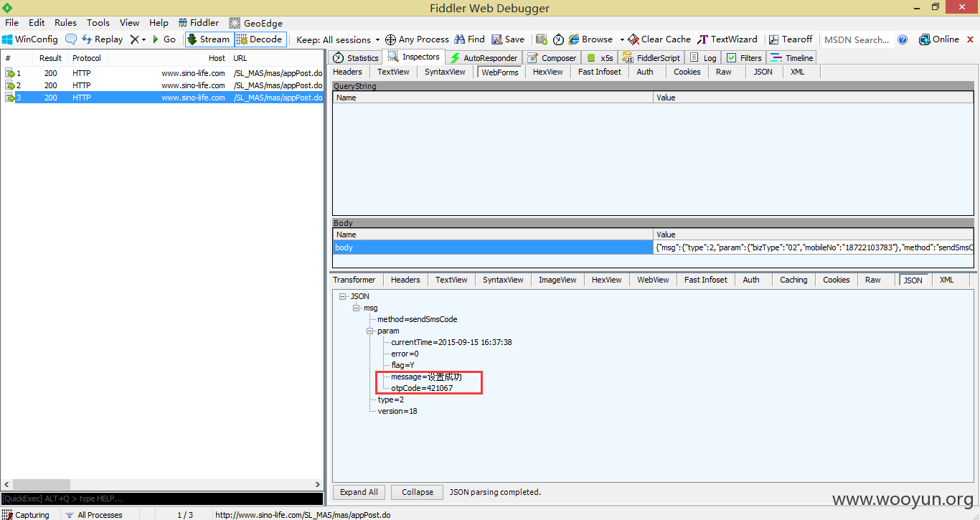The height and width of the screenshot is (520, 980).
Task: Select response XML tab
Action: pos(947,280)
